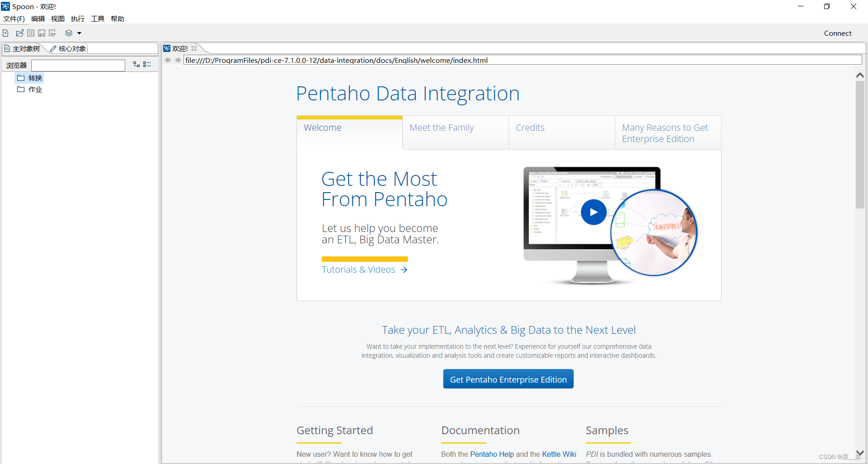Open the 工具 menu
Screen dimensions: 868x464
[98, 19]
